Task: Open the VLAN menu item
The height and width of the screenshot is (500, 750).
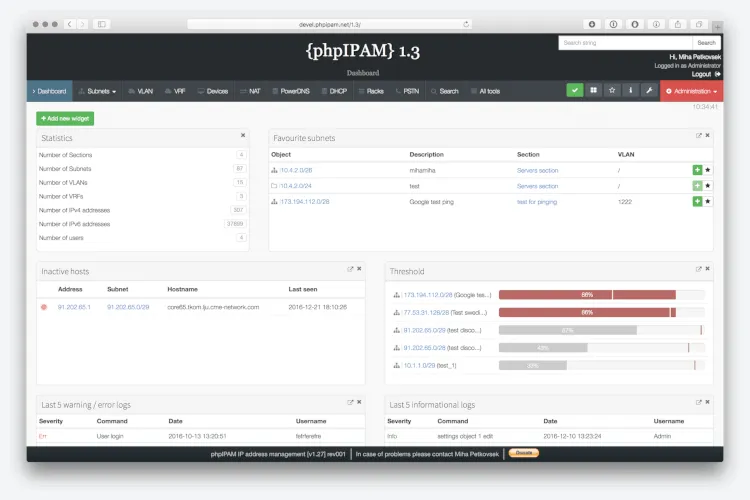Action: tap(141, 91)
